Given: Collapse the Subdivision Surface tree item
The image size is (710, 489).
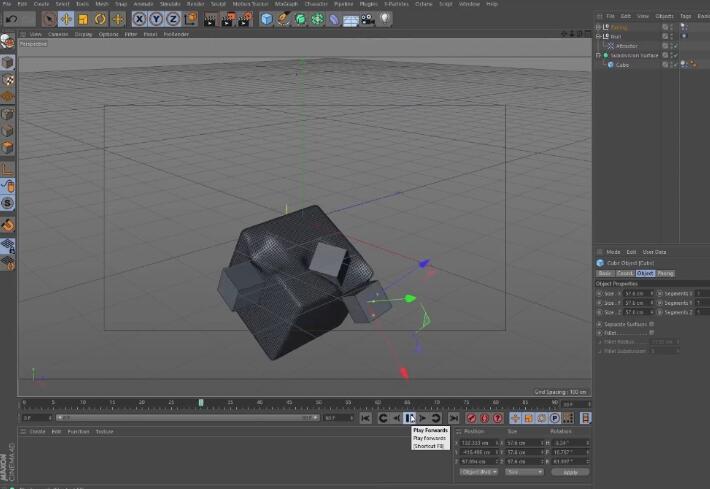Looking at the screenshot, I should click(x=598, y=55).
